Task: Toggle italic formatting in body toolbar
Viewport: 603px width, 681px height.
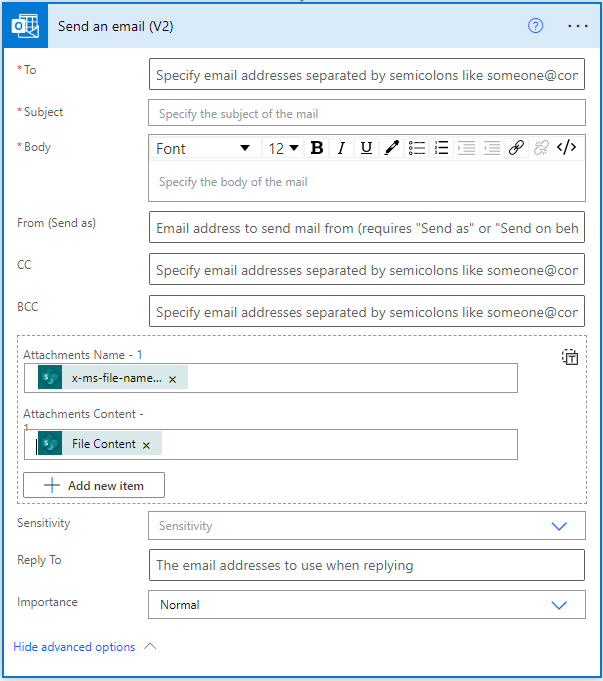Action: tap(341, 148)
